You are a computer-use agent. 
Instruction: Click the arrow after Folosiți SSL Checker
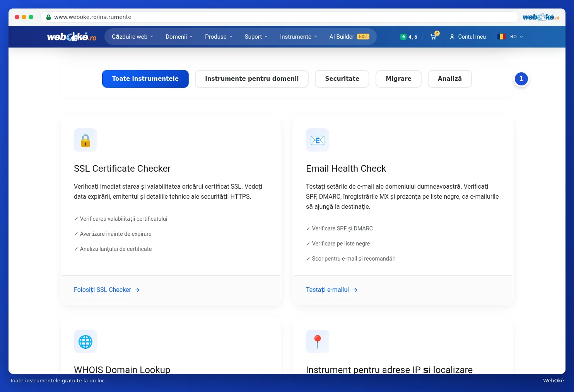click(x=137, y=290)
